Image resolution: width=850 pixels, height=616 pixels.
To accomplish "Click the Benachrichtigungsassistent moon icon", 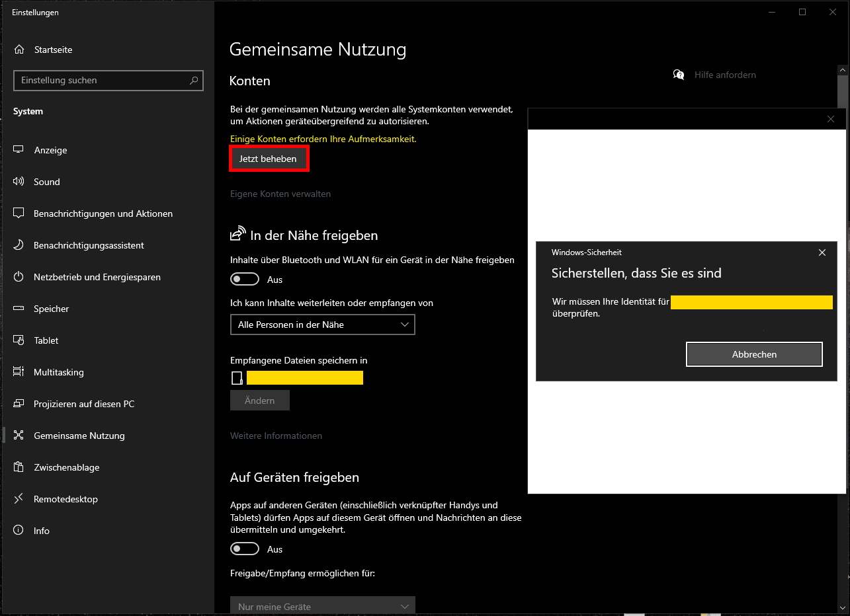I will pyautogui.click(x=19, y=245).
